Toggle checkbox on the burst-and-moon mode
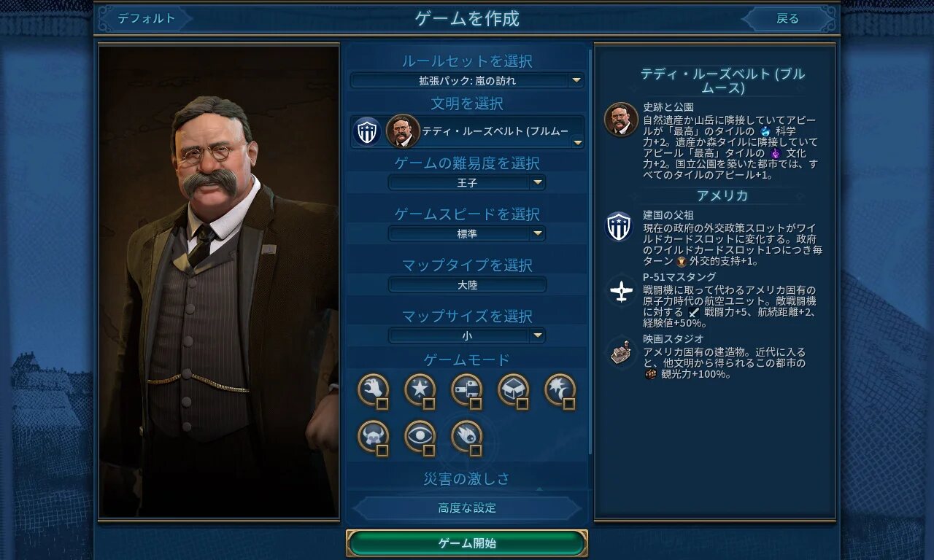This screenshot has height=560, width=934. pyautogui.click(x=569, y=403)
